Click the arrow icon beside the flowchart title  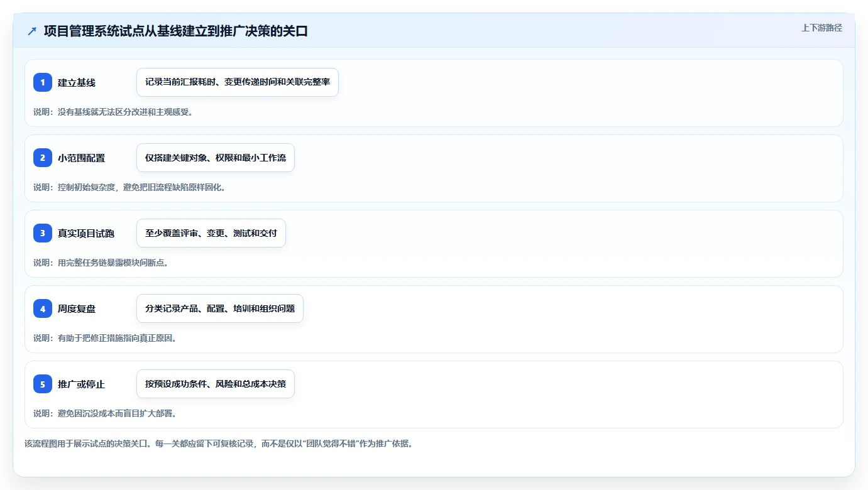(32, 31)
